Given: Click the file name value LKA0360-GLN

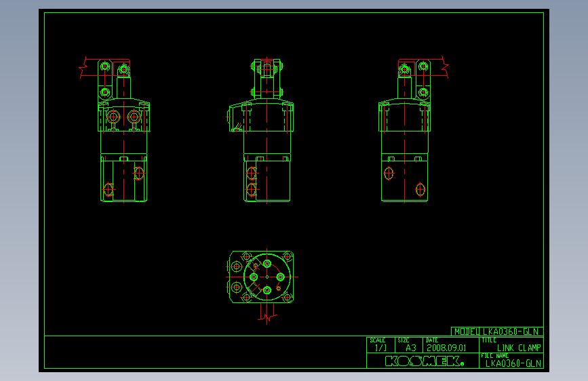Looking at the screenshot, I should (x=513, y=363).
